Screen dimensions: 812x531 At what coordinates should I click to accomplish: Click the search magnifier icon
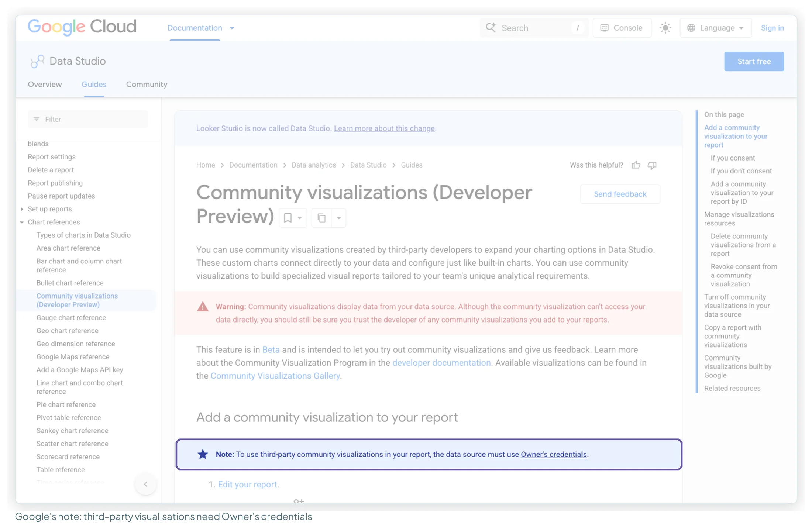491,28
